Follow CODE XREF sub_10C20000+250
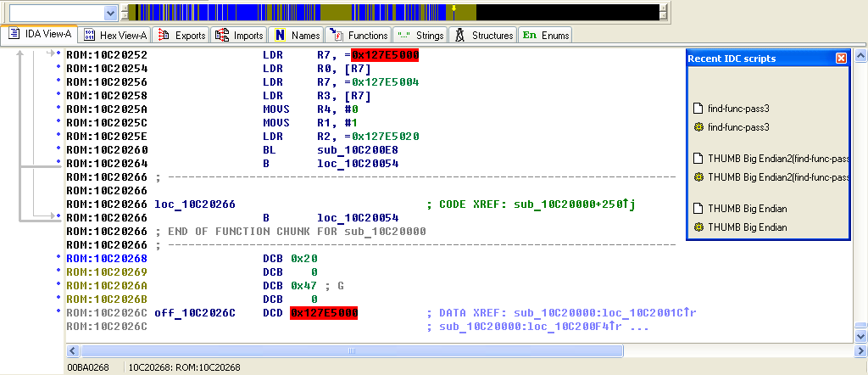The image size is (868, 375). [574, 204]
